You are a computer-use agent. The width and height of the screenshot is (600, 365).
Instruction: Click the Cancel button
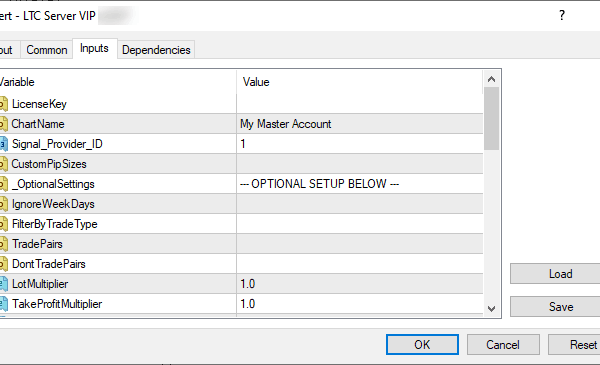[503, 345]
